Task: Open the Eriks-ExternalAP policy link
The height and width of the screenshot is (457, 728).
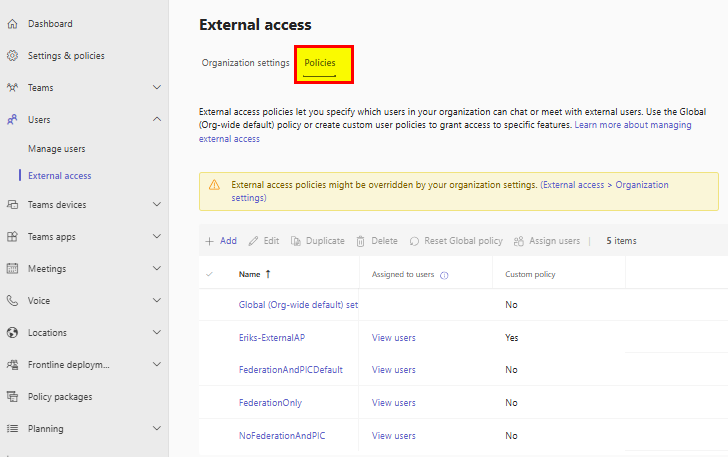Action: [272, 338]
